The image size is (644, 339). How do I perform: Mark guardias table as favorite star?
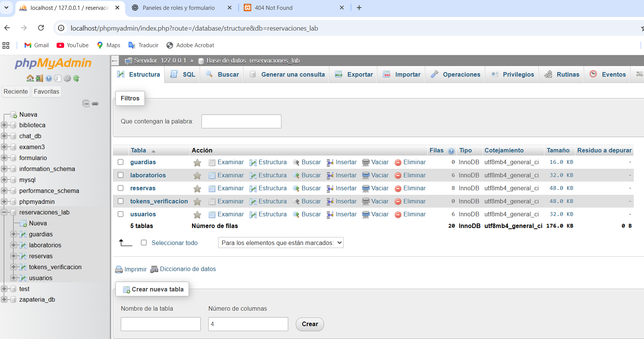pyautogui.click(x=197, y=163)
